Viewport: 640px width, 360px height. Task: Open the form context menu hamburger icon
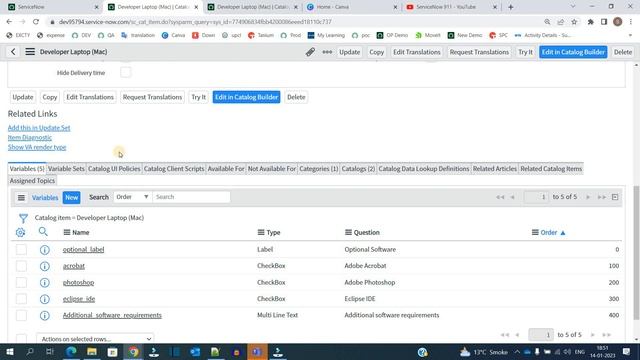point(30,52)
